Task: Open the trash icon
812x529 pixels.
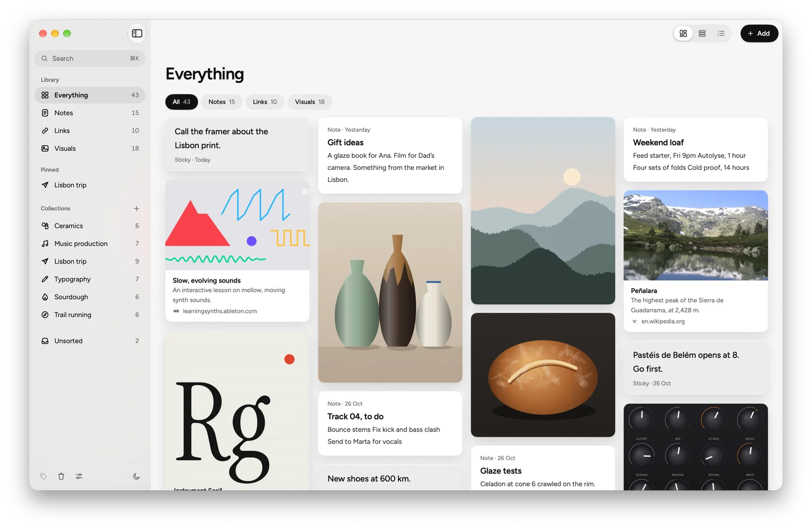Action: [x=61, y=476]
